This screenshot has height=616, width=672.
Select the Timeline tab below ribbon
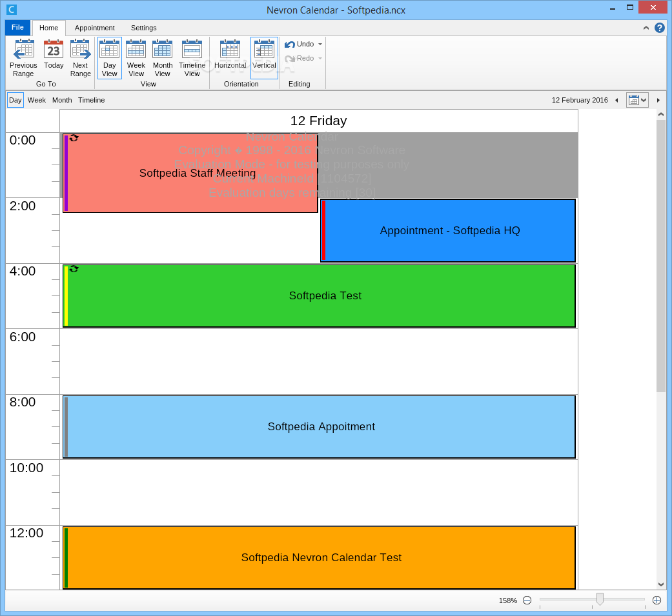tap(91, 100)
